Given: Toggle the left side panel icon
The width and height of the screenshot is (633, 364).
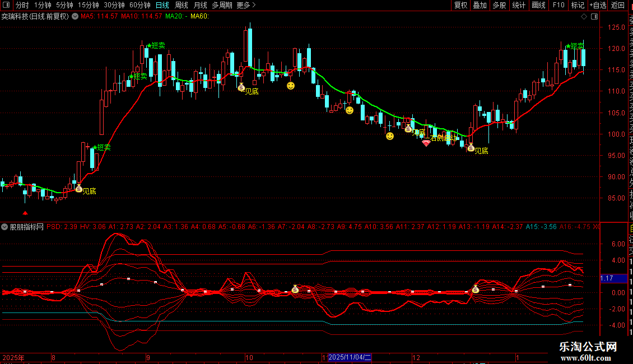Looking at the screenshot, I should (x=6, y=5).
